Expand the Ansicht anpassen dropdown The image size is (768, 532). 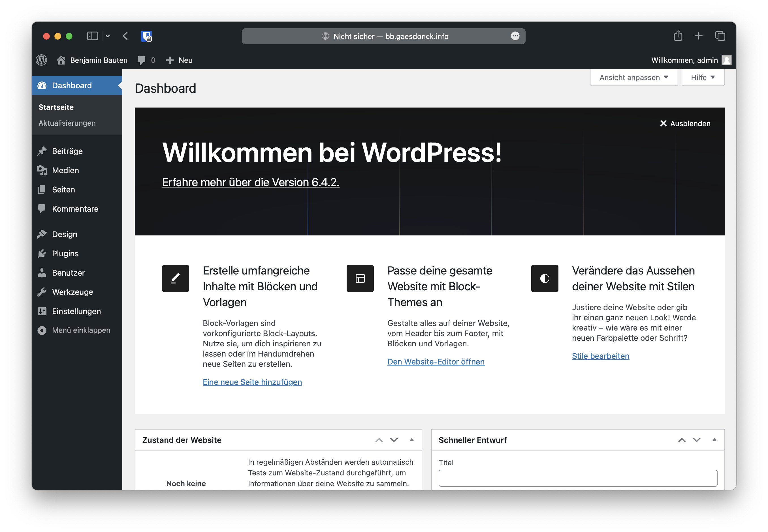pos(633,77)
